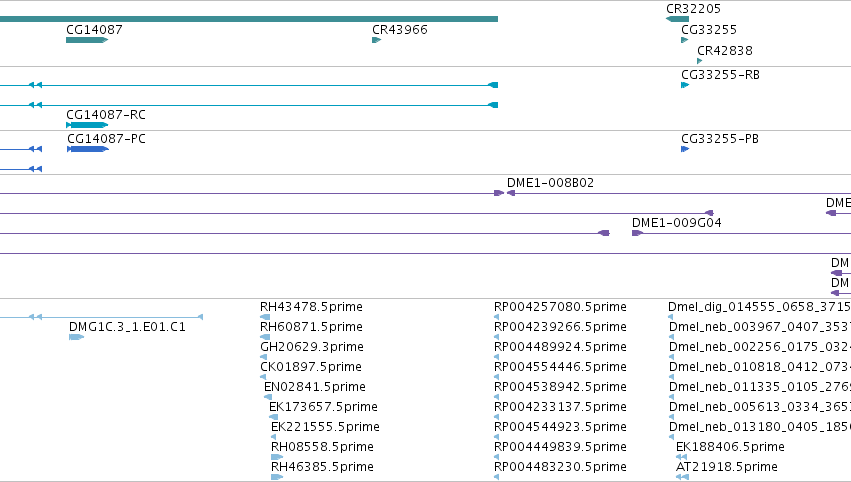This screenshot has width=851, height=482.
Task: Select the EK188406.5prime EST label
Action: pos(731,447)
